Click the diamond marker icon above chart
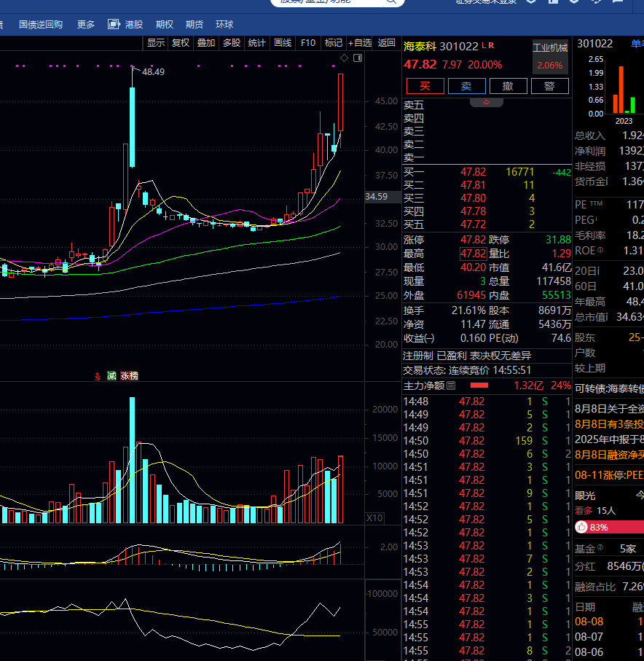644x661 pixels. pos(345,58)
